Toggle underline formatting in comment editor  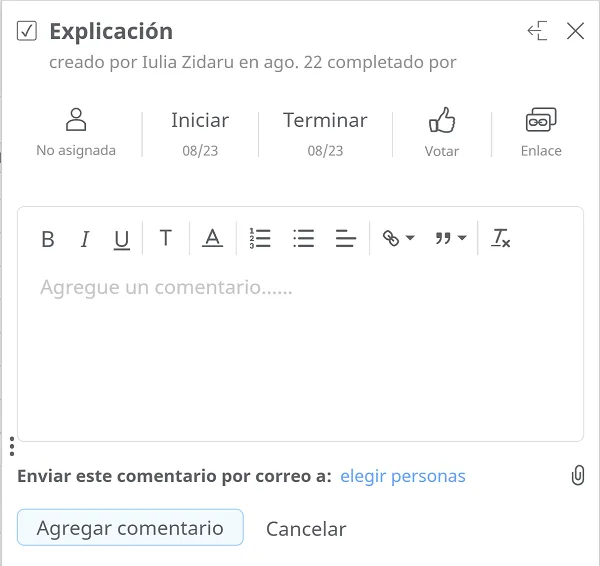tap(122, 239)
